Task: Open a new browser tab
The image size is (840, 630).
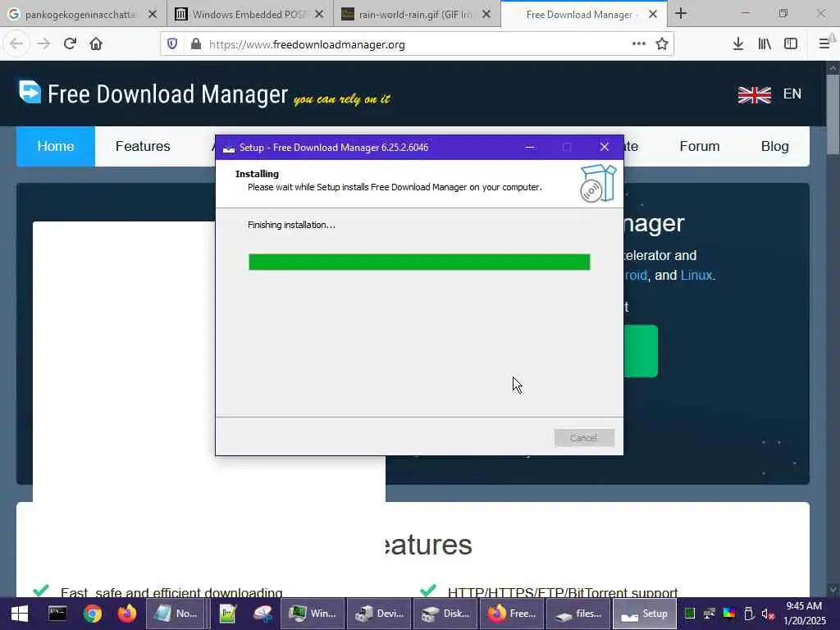Action: coord(681,13)
